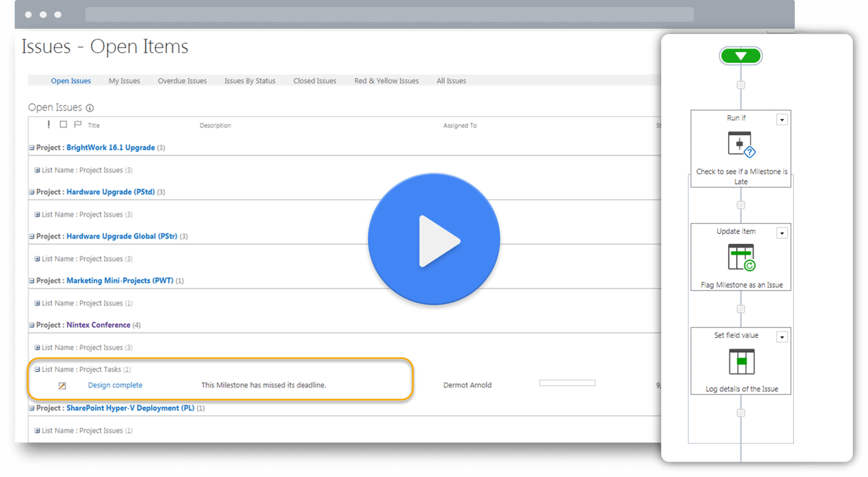Image resolution: width=868 pixels, height=477 pixels.
Task: Expand Project Issues under BrightWork 16.1 Upgrade
Action: click(37, 170)
